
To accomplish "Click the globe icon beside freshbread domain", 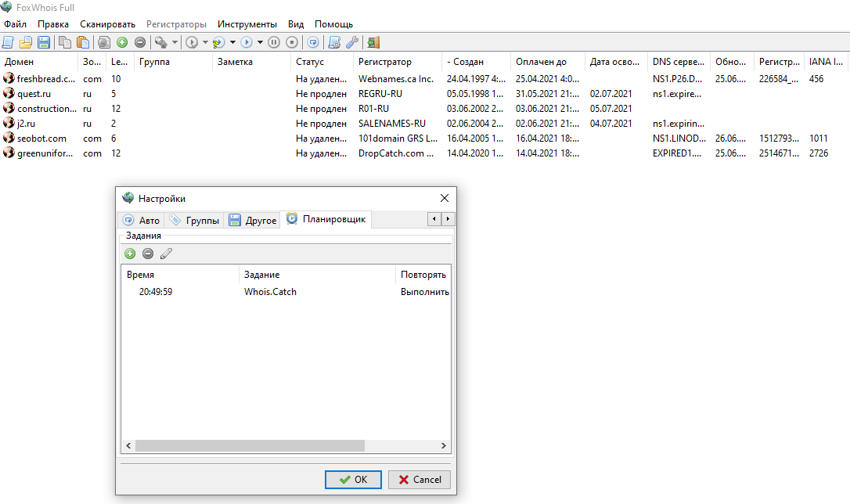I will (9, 78).
